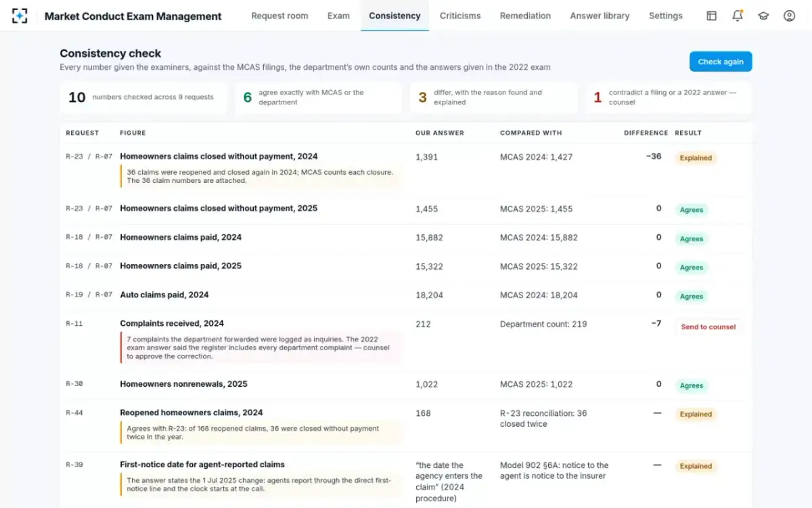Image resolution: width=812 pixels, height=508 pixels.
Task: Click 'Department count: 219' comparison
Action: (x=543, y=324)
